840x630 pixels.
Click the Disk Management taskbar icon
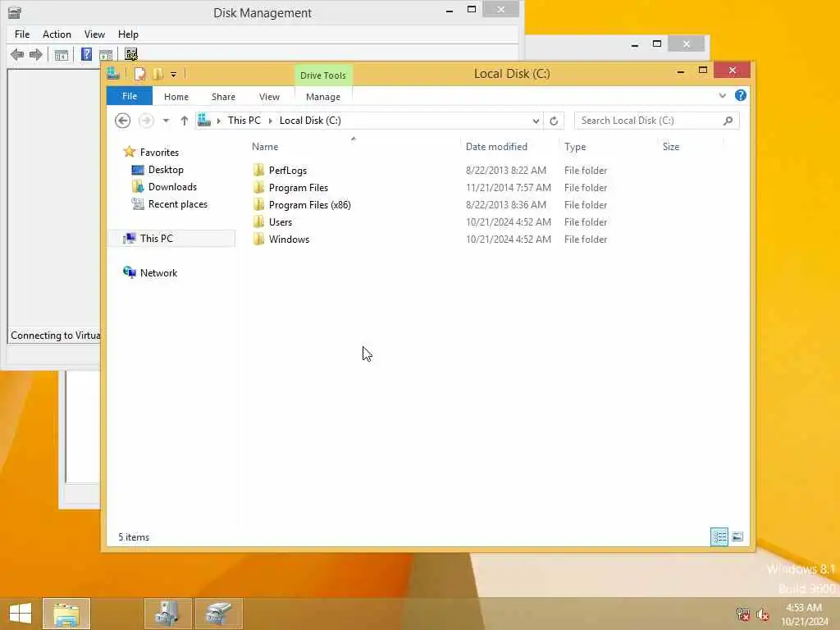[x=218, y=614]
